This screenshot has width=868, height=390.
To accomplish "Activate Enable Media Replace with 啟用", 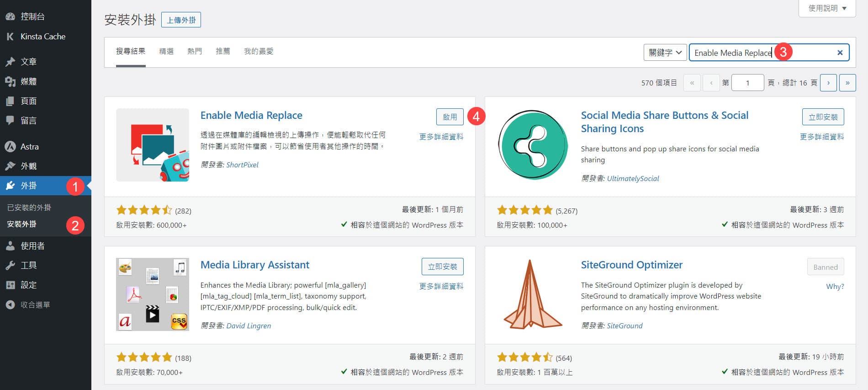I will pyautogui.click(x=450, y=117).
